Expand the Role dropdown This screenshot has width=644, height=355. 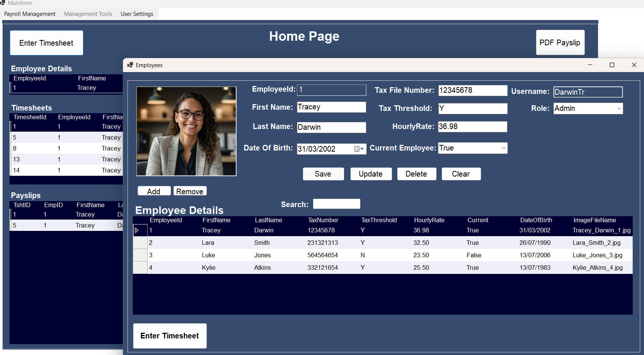619,109
